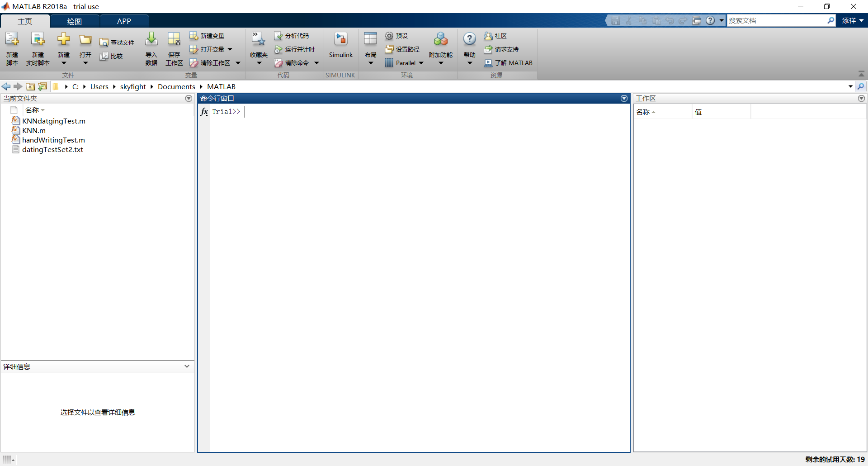Viewport: 868px width, 466px height.
Task: Click the fx function browser icon
Action: [x=204, y=112]
